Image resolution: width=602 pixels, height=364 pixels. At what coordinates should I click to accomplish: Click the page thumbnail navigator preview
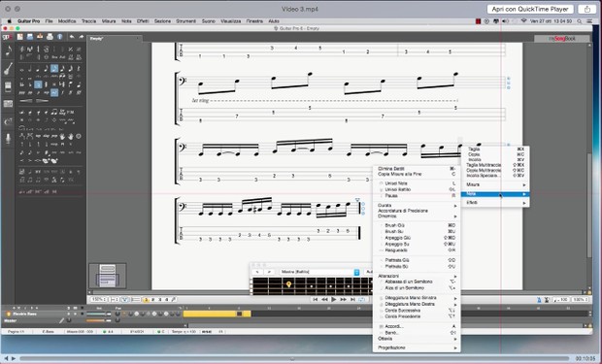pyautogui.click(x=108, y=276)
